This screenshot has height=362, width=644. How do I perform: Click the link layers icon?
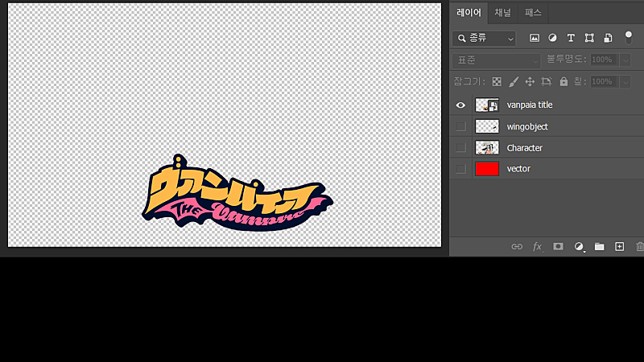click(517, 246)
